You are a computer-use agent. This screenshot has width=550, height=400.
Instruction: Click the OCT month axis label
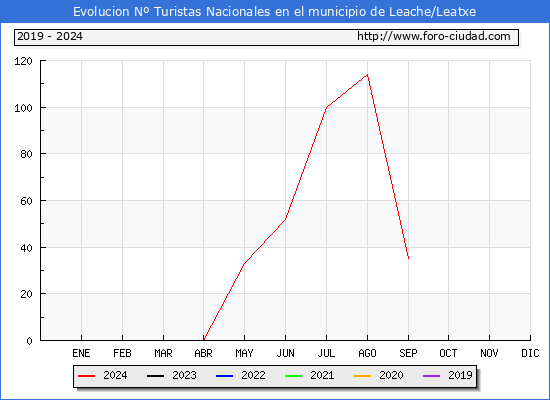448,353
